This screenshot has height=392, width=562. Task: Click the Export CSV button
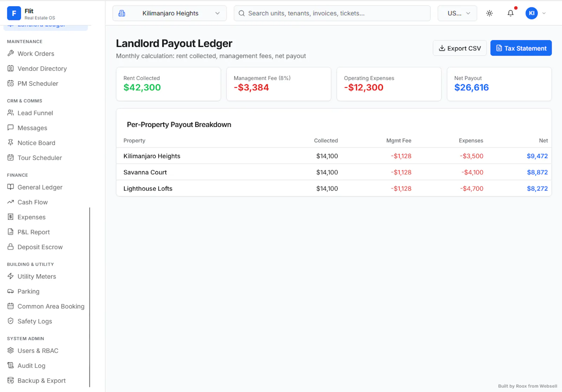(460, 48)
